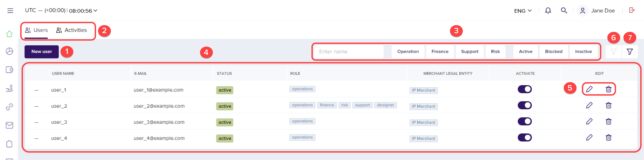Screen dimensions: 644x160
Task: Open the filter funnel icon
Action: coord(630,52)
